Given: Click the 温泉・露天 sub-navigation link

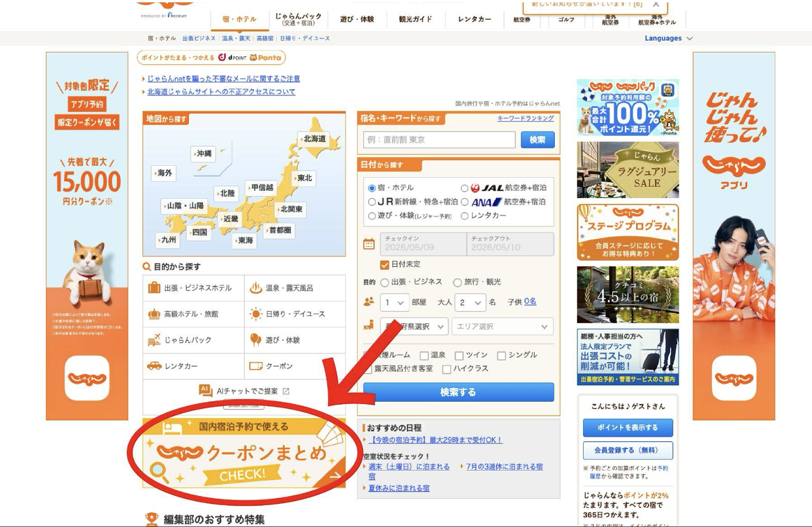Looking at the screenshot, I should click(236, 38).
